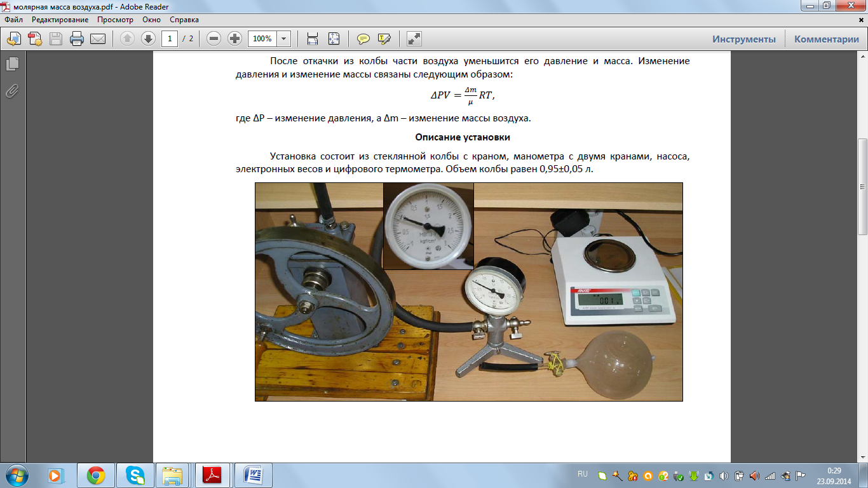Click the 100% zoom value field

[x=262, y=39]
